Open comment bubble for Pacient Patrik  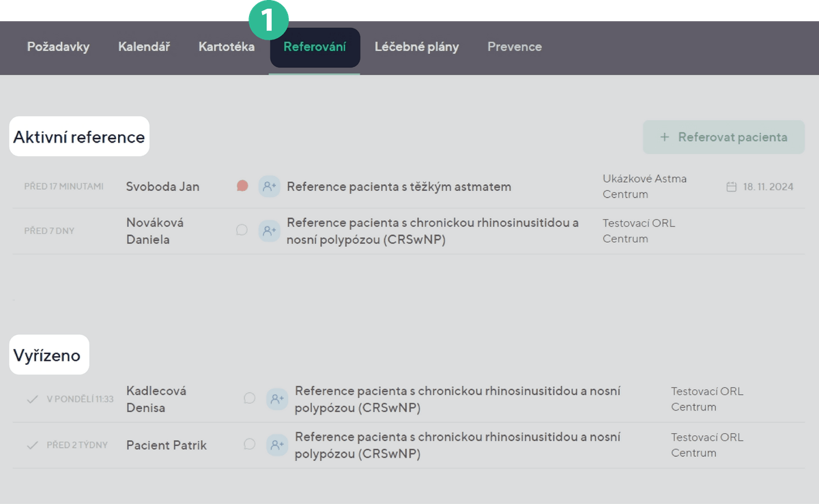coord(250,445)
